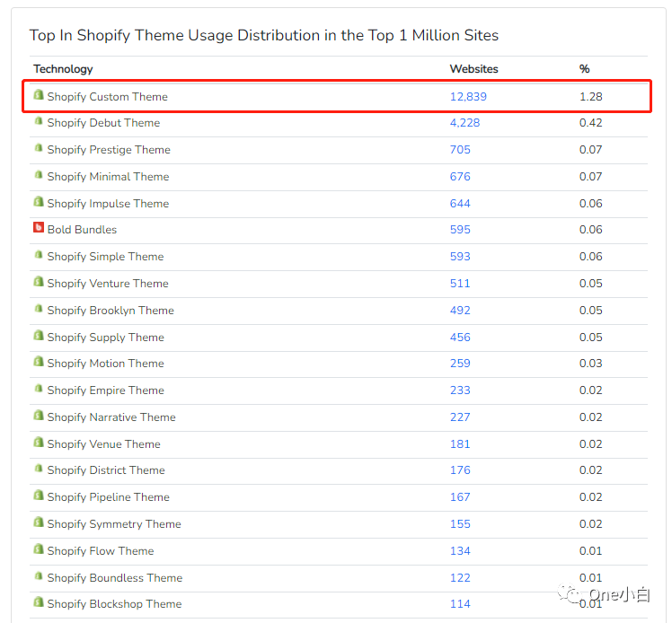Click the icon beside Shopify Flow Theme
The width and height of the screenshot is (672, 623).
tap(39, 549)
